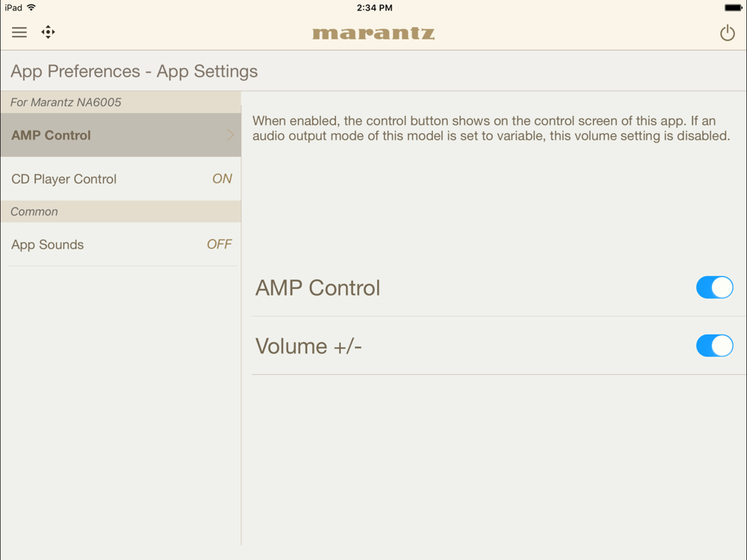Tap the OFF value for App Sounds

coord(219,244)
